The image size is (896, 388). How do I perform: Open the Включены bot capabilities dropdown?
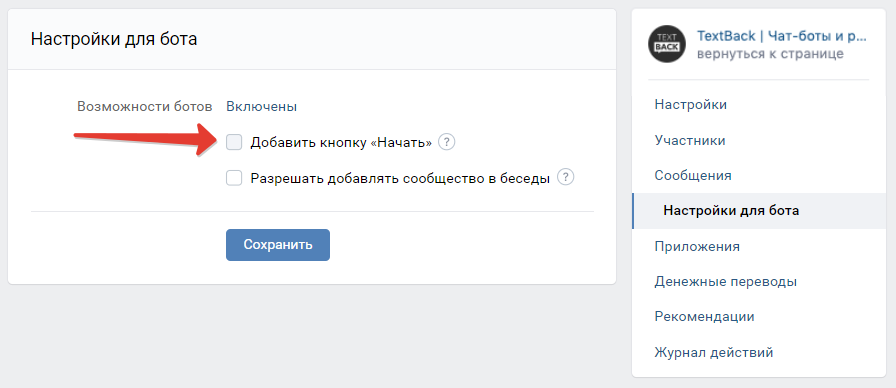[262, 107]
